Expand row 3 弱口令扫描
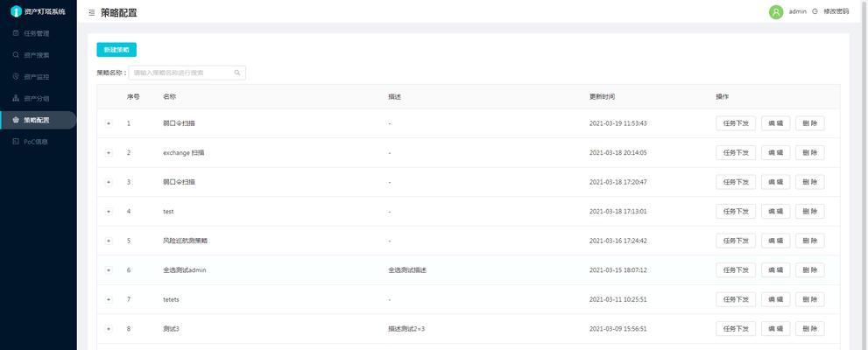Screen dimensions: 868x350 tap(109, 182)
